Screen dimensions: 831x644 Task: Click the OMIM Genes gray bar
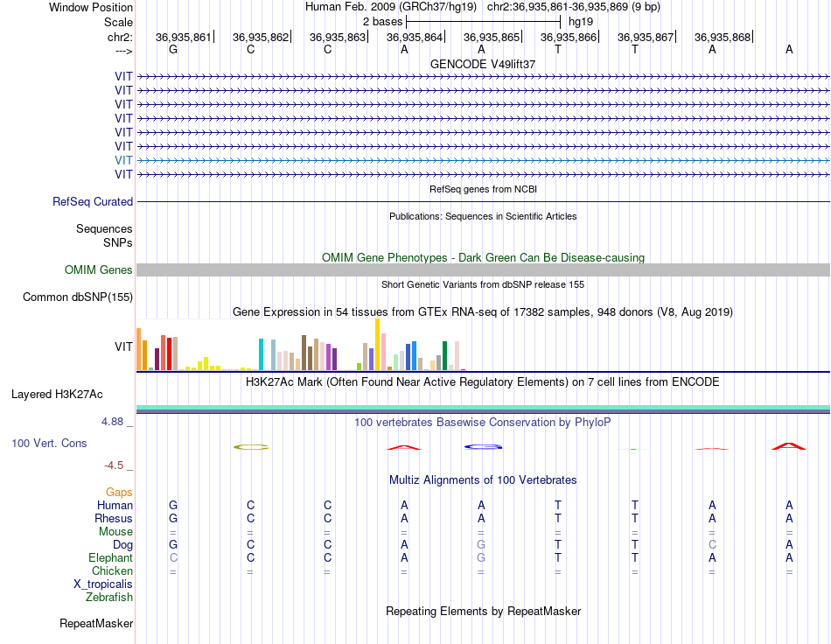pyautogui.click(x=483, y=269)
